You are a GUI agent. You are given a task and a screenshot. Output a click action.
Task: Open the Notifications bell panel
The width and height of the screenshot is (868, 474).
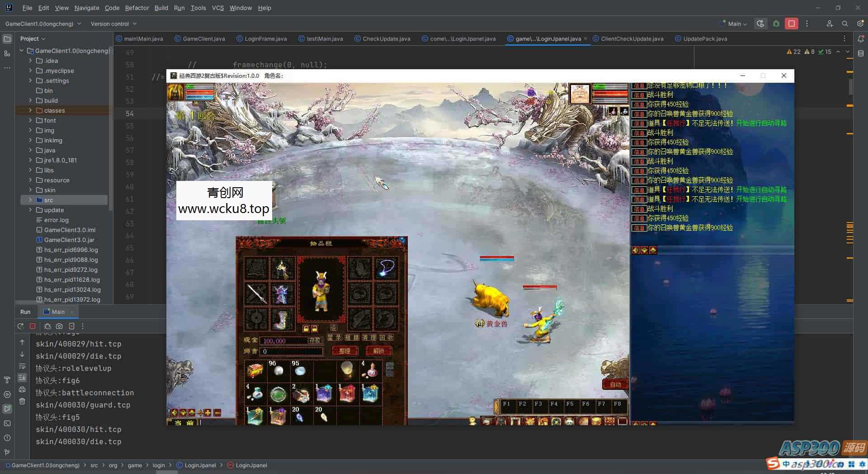861,39
